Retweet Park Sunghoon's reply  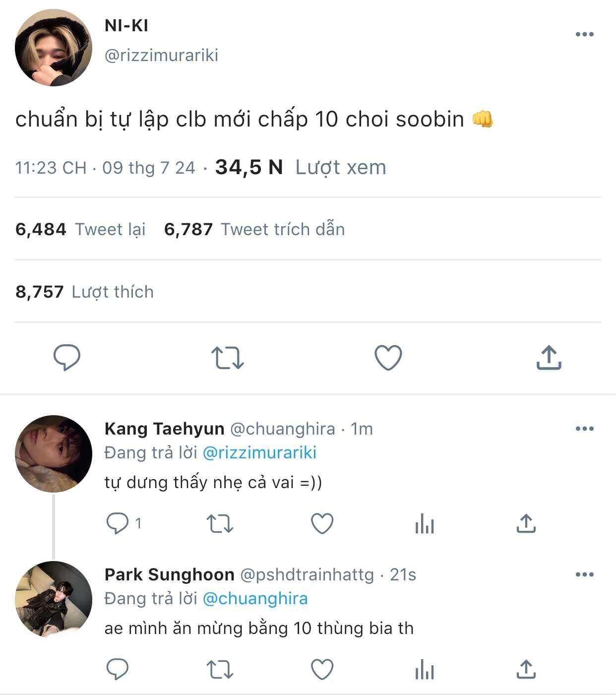pos(219,669)
